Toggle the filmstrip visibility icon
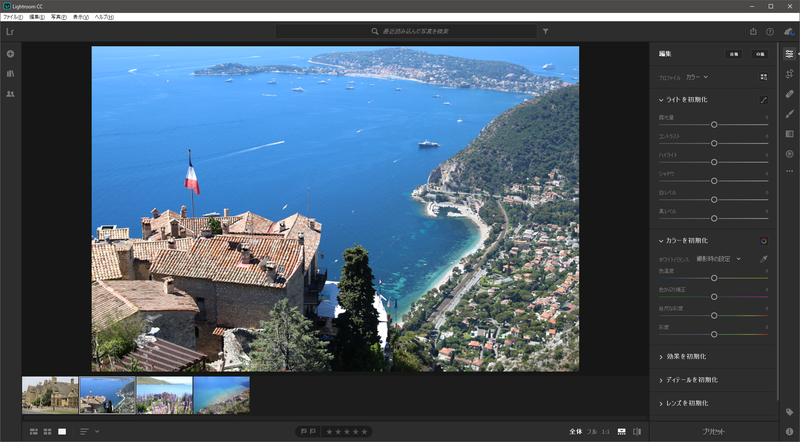 click(x=621, y=432)
